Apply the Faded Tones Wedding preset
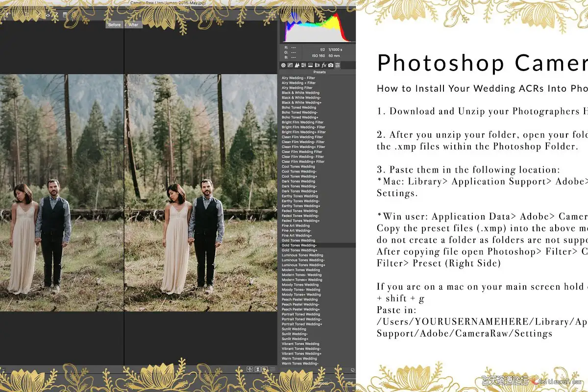The image size is (588, 392). [x=300, y=211]
